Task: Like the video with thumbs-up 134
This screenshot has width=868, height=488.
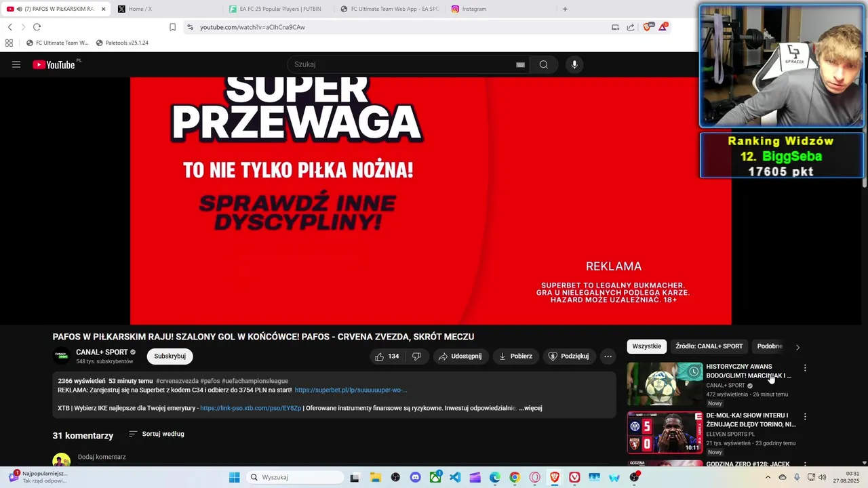Action: pos(387,356)
